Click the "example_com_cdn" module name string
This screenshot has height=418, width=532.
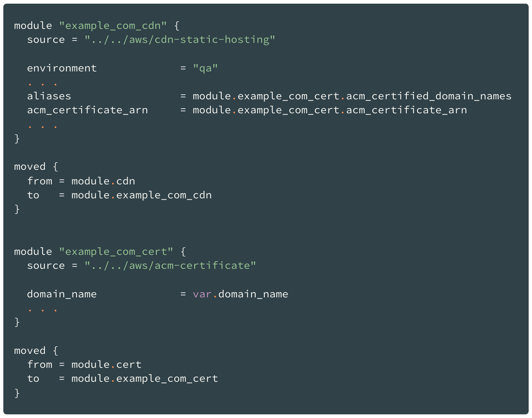click(x=113, y=26)
